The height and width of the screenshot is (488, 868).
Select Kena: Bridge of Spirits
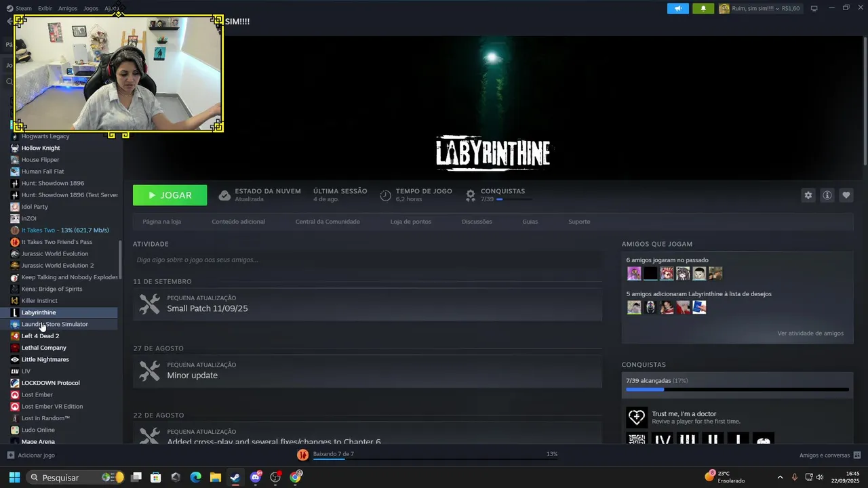click(64, 289)
